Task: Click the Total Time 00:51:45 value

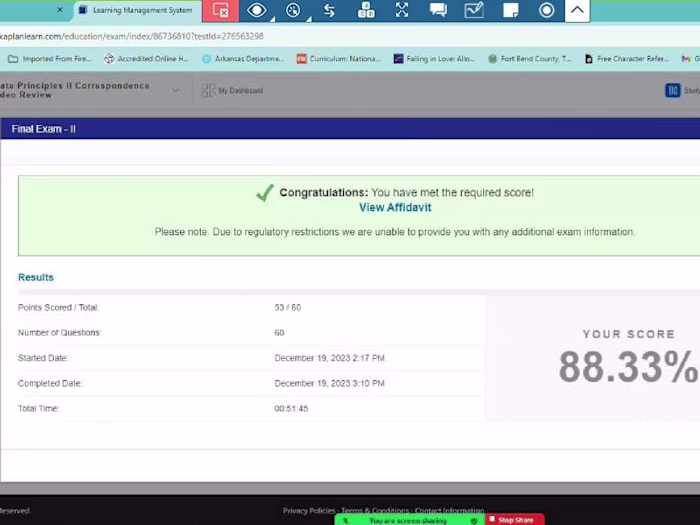Action: coord(292,408)
